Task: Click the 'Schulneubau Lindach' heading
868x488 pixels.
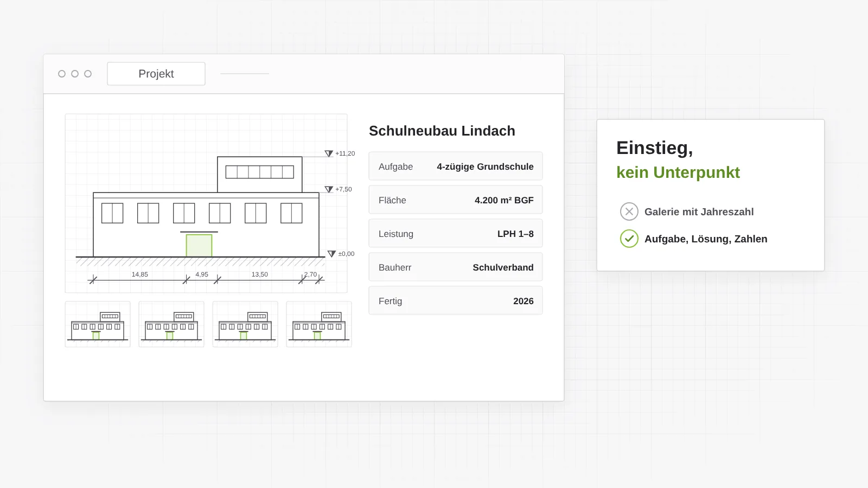Action: pyautogui.click(x=442, y=131)
